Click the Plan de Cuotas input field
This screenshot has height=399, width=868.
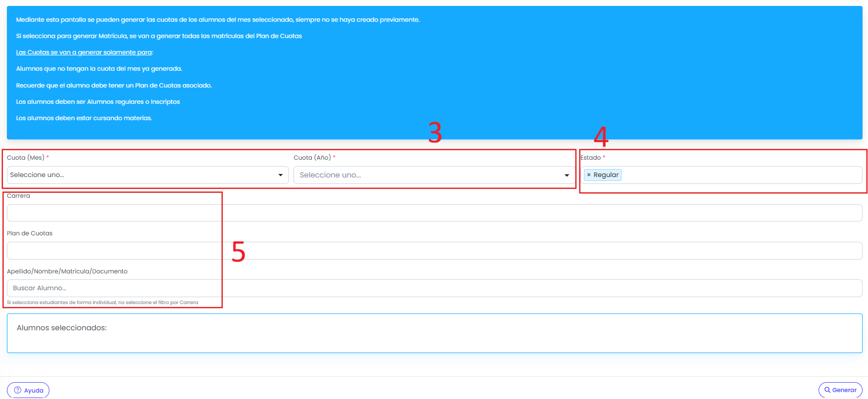click(435, 251)
